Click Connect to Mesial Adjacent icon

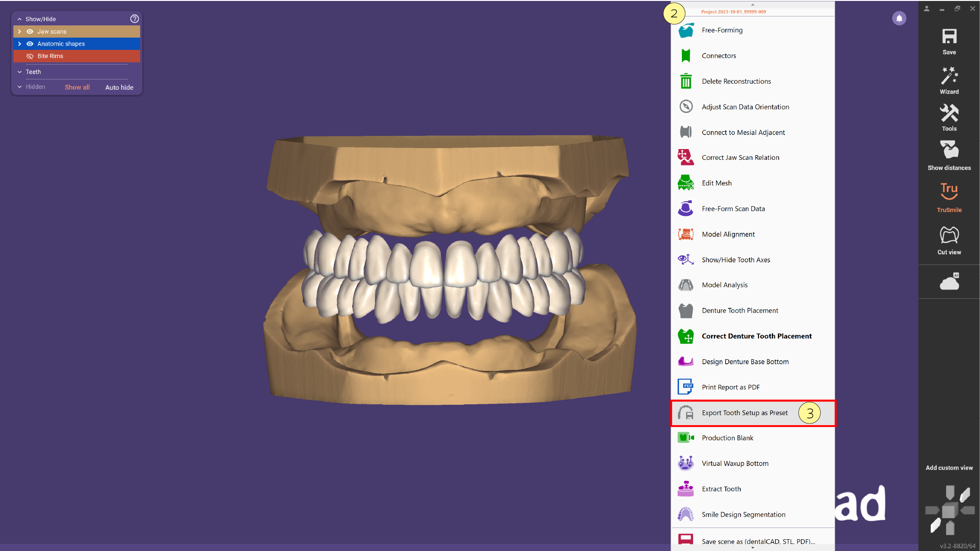click(x=686, y=132)
